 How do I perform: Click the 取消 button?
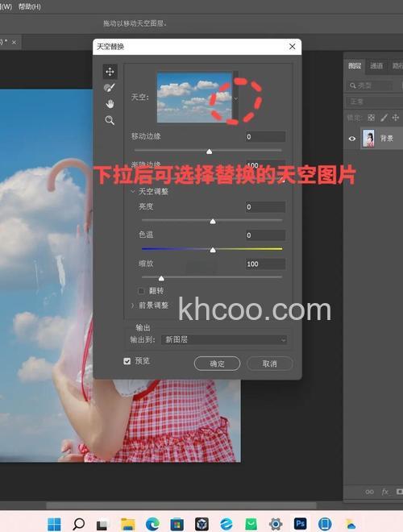click(x=270, y=364)
